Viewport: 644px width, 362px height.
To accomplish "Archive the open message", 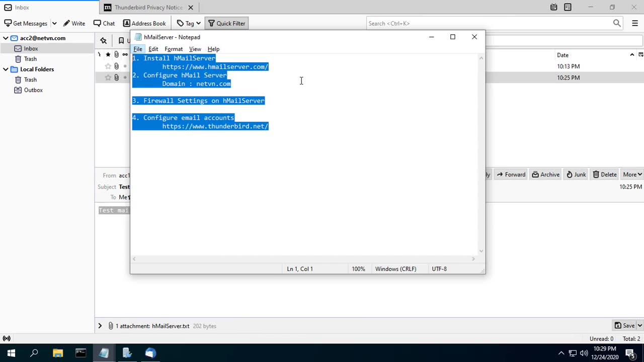I will (546, 174).
